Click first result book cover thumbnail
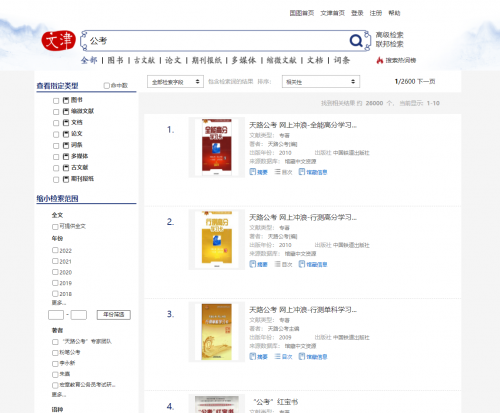 point(217,147)
